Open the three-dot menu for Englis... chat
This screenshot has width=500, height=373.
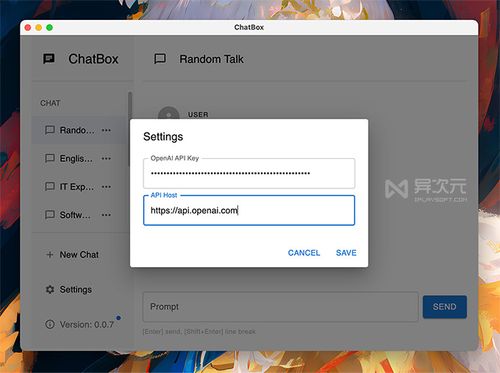[106, 158]
